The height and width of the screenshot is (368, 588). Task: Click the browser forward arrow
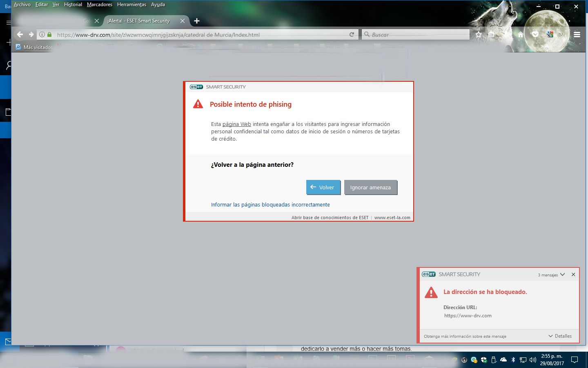pyautogui.click(x=31, y=35)
